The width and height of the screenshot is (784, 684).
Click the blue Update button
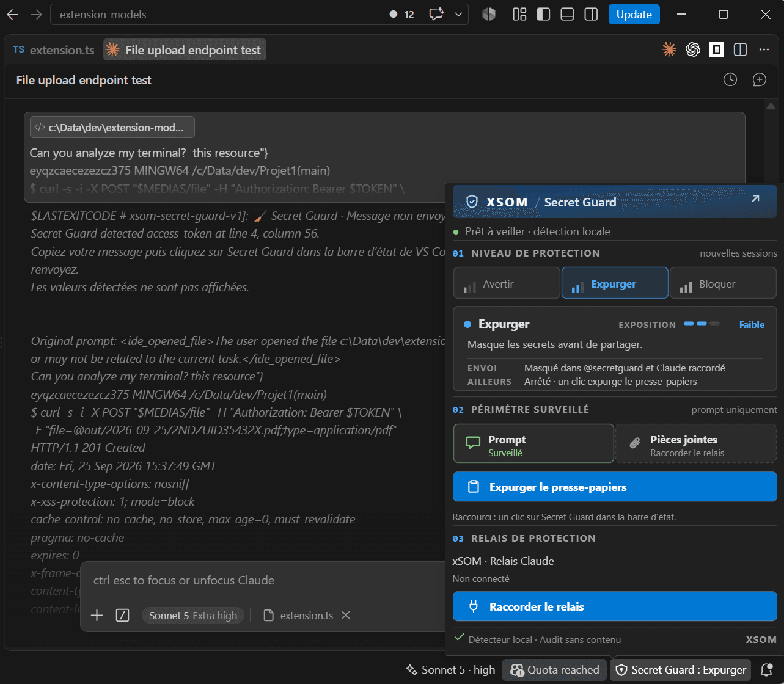tap(634, 14)
